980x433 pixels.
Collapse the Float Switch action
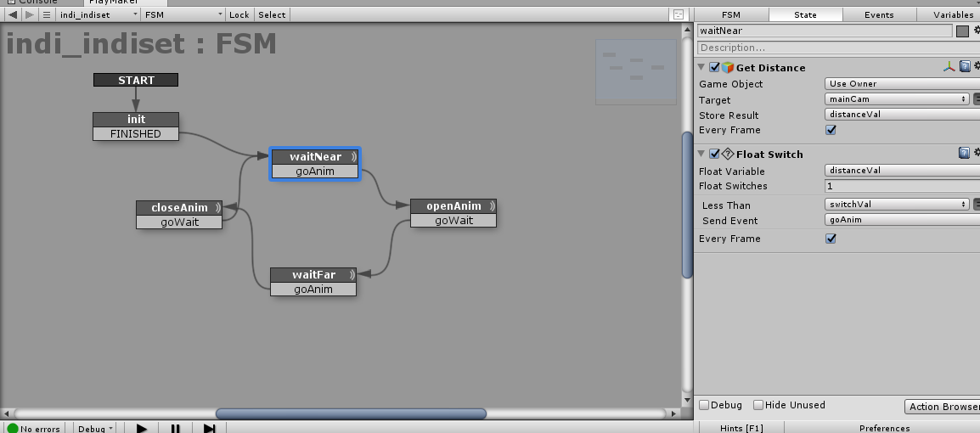coord(701,154)
